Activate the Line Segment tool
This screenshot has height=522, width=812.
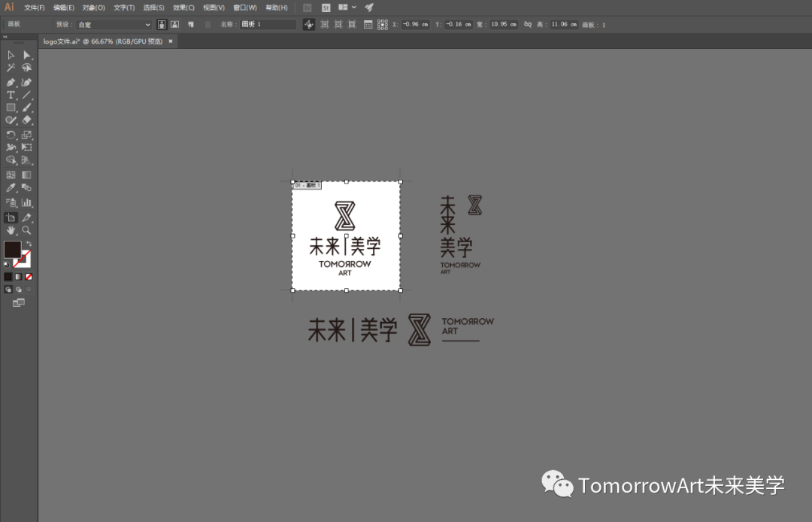click(26, 96)
